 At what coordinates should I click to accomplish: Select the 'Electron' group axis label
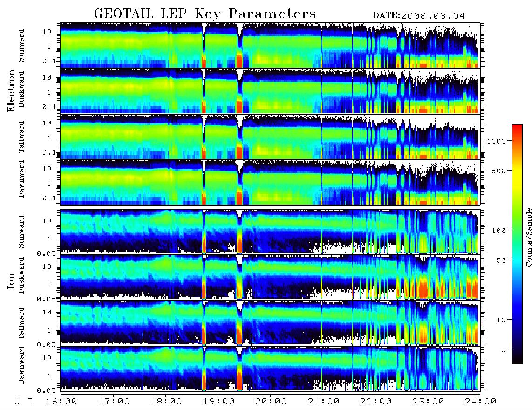[x=11, y=90]
